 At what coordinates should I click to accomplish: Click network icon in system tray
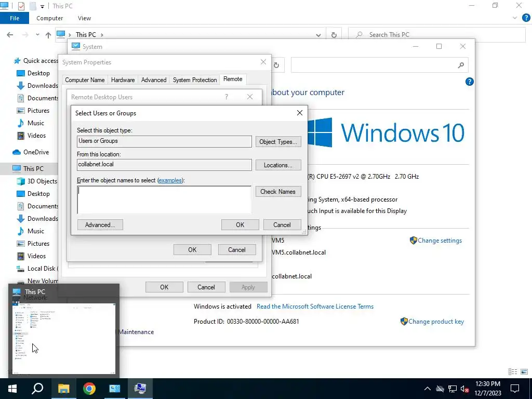(x=453, y=389)
